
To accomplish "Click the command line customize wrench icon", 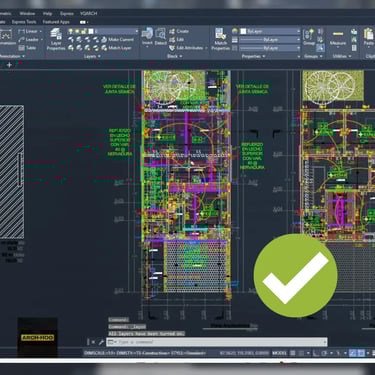I will click(x=101, y=342).
